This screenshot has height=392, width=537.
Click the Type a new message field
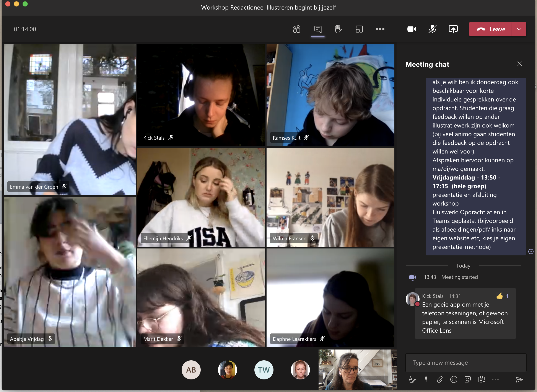click(x=466, y=363)
